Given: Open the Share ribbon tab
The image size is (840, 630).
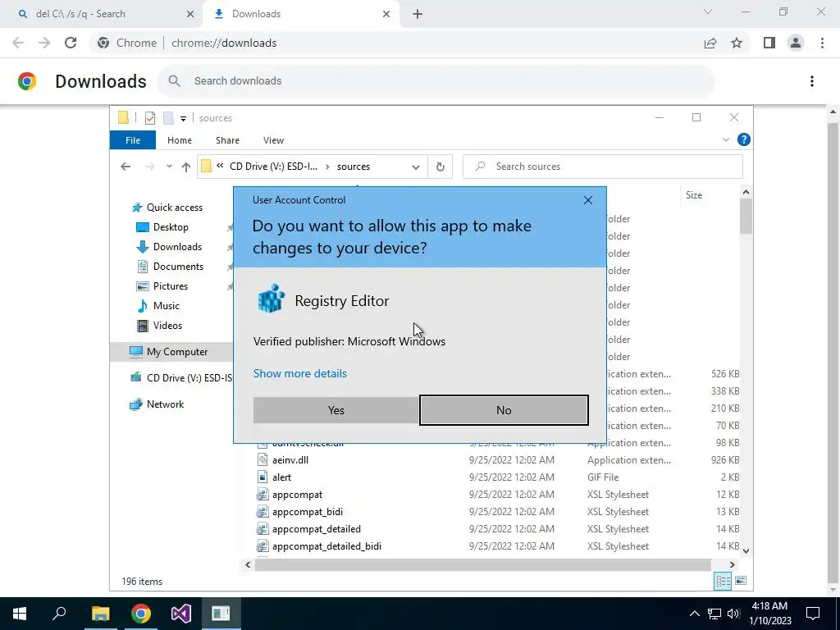Looking at the screenshot, I should [228, 140].
